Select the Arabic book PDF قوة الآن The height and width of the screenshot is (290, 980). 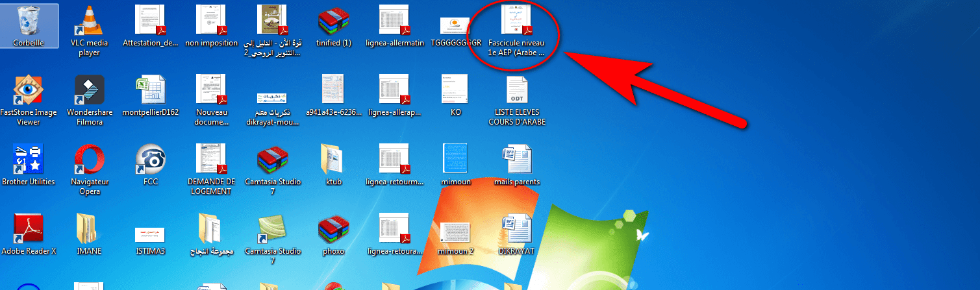click(272, 30)
